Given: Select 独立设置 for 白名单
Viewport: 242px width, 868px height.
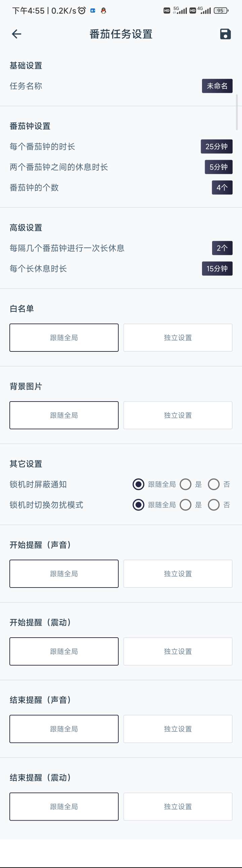Looking at the screenshot, I should coord(178,338).
